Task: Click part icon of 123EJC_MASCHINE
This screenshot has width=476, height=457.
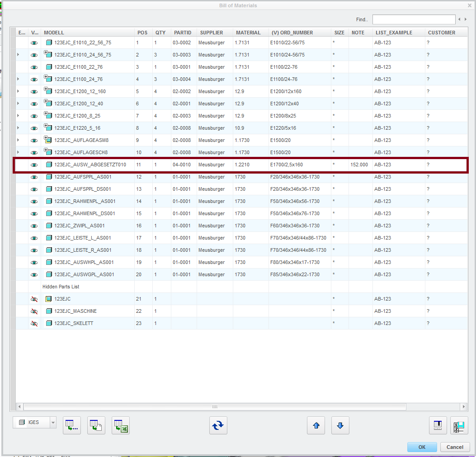Action: coord(48,311)
